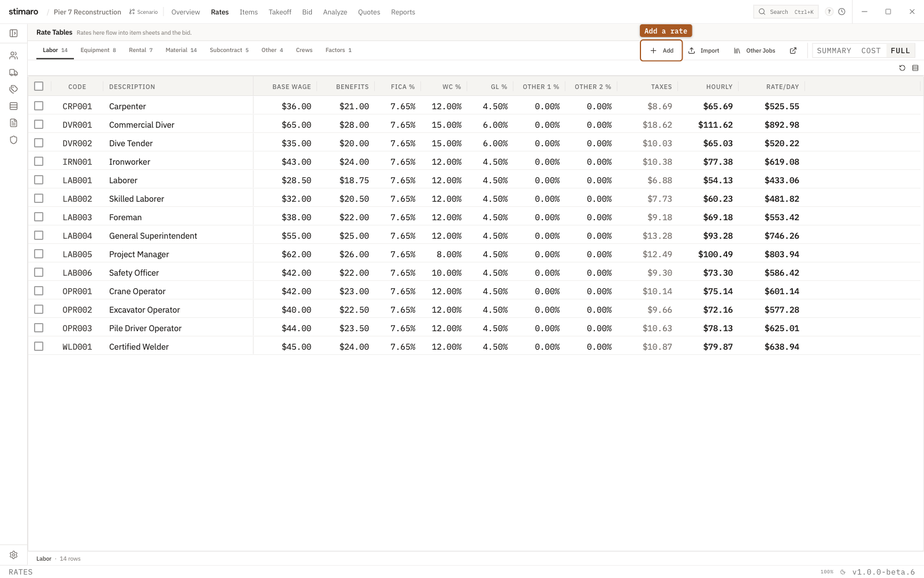924x578 pixels.
Task: Click the Add rate button
Action: pyautogui.click(x=661, y=51)
